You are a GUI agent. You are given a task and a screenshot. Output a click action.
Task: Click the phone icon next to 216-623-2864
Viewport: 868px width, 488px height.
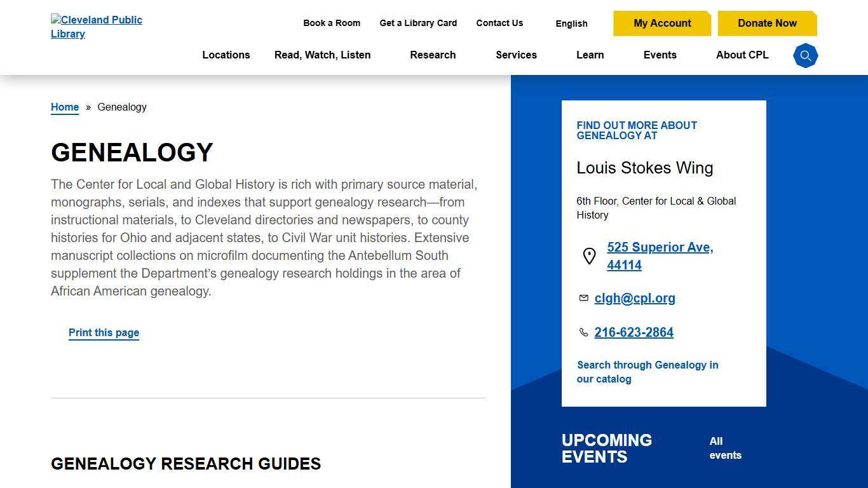(x=583, y=332)
